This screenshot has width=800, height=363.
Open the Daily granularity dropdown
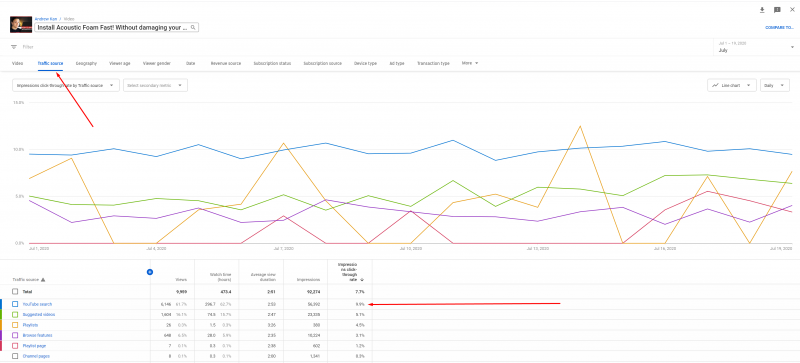coord(774,85)
